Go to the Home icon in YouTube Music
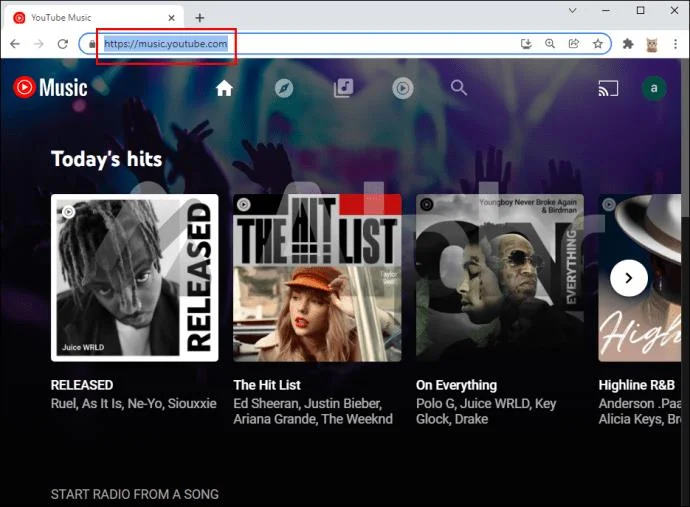 pos(224,88)
